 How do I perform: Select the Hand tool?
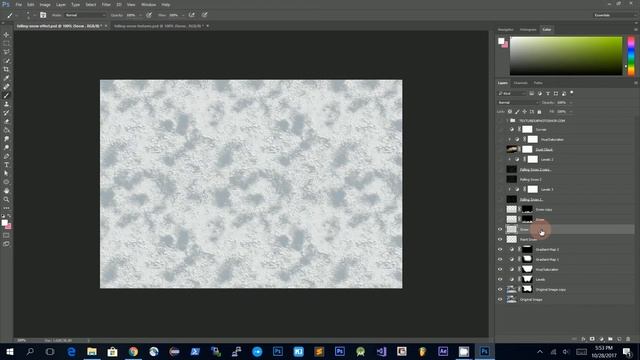6,191
